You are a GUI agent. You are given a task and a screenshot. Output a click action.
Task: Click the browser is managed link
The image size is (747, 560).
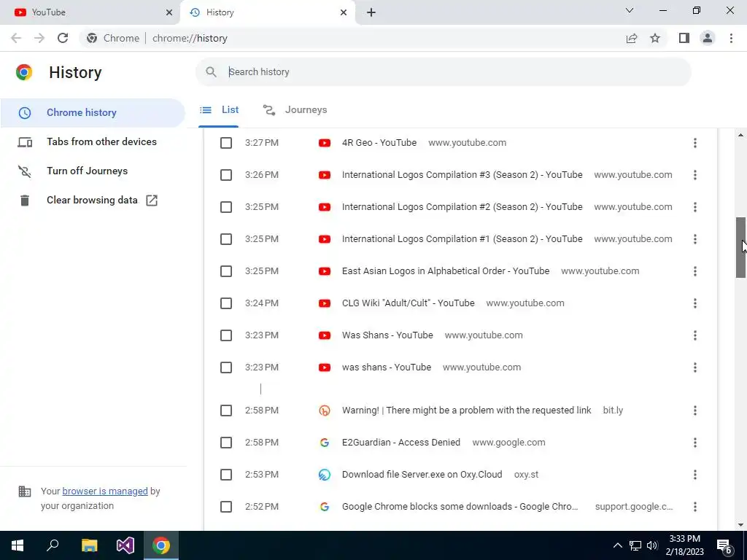click(x=105, y=491)
